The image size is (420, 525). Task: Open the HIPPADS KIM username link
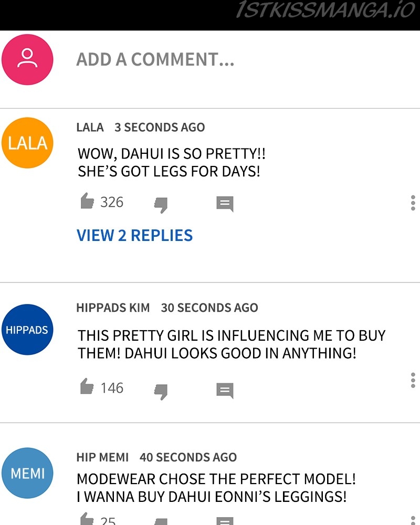pos(113,308)
